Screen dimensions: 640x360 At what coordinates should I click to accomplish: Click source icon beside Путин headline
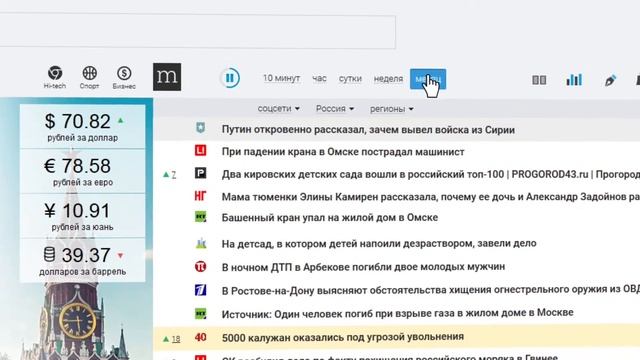pos(200,128)
